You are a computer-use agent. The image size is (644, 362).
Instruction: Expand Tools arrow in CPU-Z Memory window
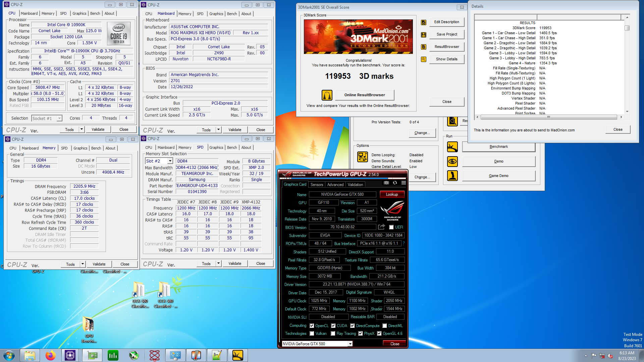[x=83, y=264]
